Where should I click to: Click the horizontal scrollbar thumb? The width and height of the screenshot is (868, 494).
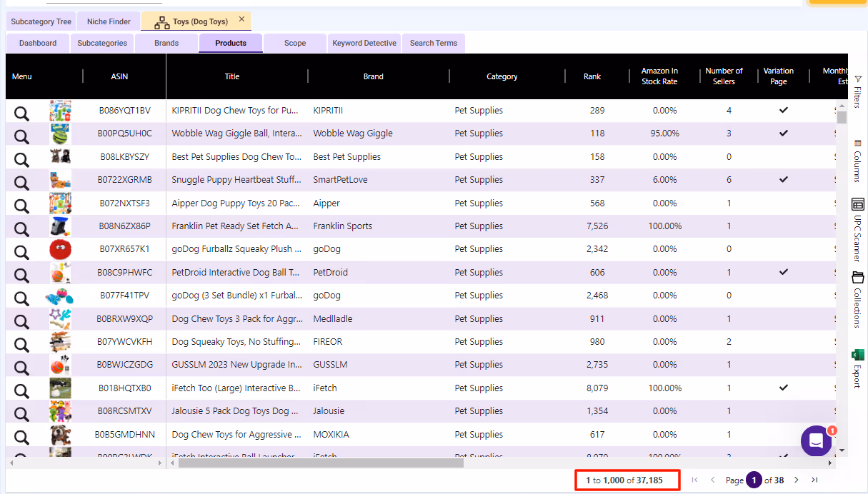[x=321, y=463]
